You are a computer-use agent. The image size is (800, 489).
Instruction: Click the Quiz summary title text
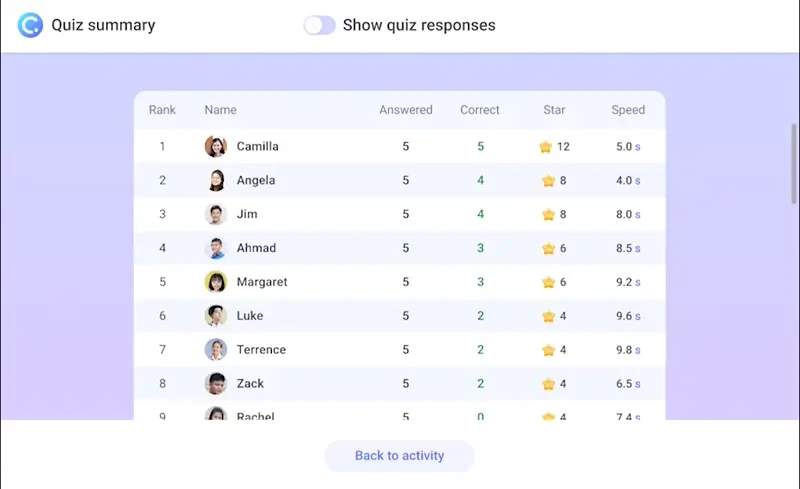click(x=103, y=25)
